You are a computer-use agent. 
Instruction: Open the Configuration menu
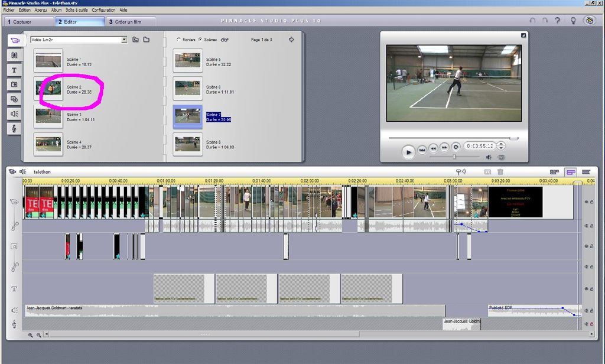click(103, 10)
